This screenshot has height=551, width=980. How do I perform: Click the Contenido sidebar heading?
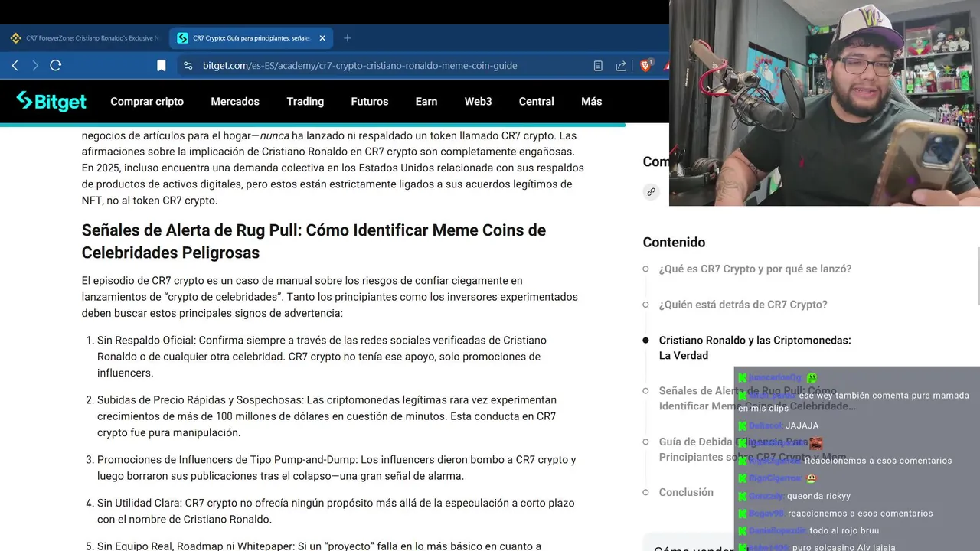click(674, 242)
